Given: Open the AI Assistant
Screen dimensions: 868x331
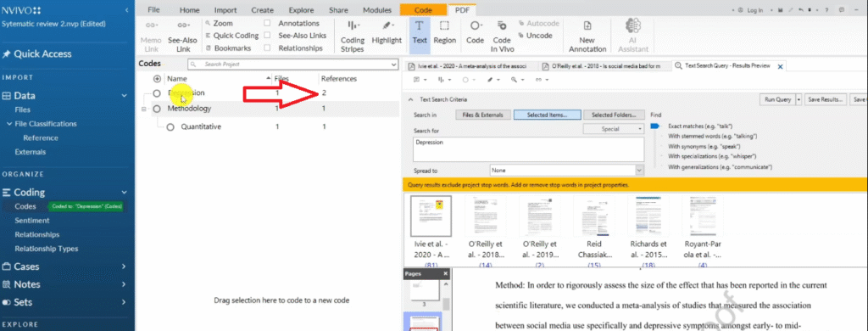Looking at the screenshot, I should [x=632, y=36].
